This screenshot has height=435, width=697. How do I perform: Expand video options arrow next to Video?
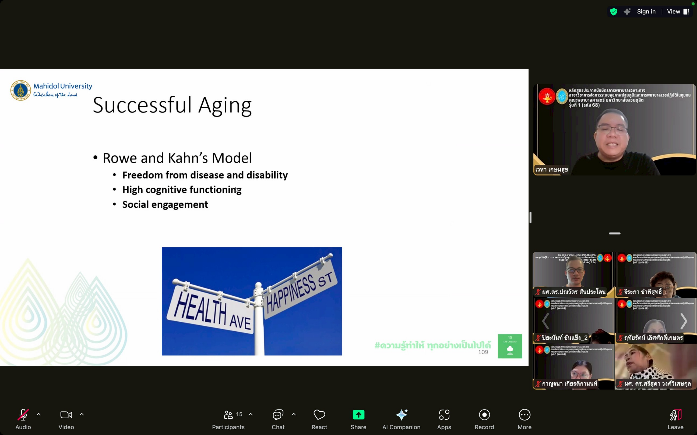[82, 413]
